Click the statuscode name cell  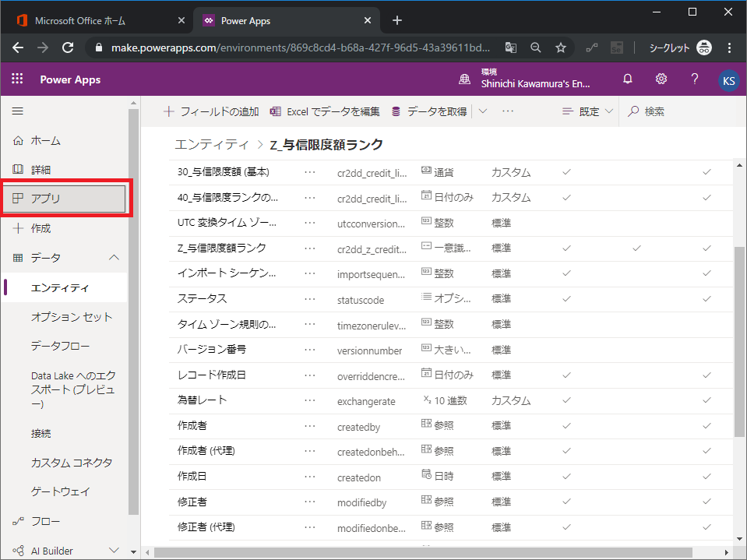point(360,300)
